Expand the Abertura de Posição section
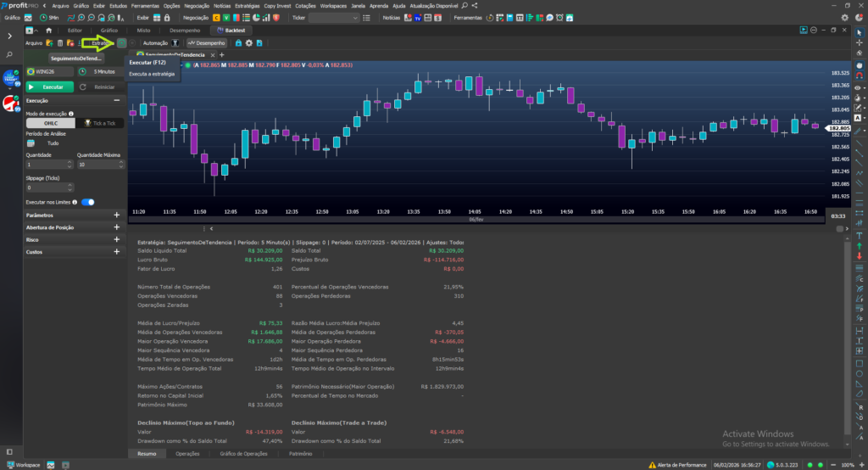Viewport: 868px width, 470px height. [117, 227]
